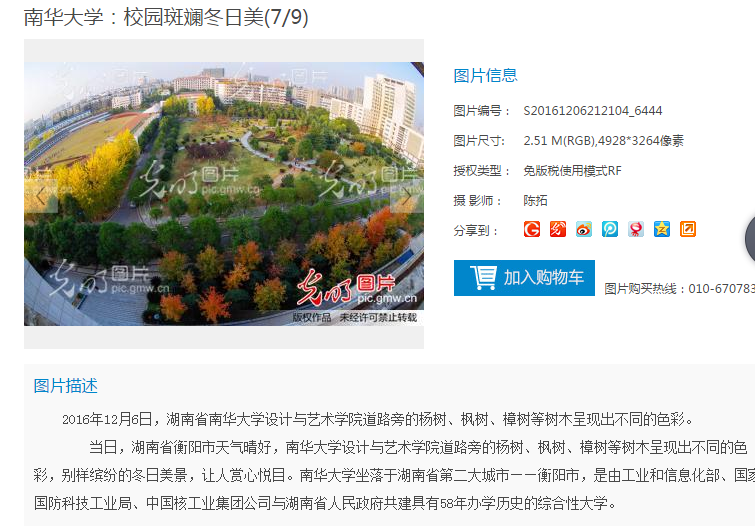Click image number S20161206212104_6444
The width and height of the screenshot is (755, 526).
click(593, 111)
